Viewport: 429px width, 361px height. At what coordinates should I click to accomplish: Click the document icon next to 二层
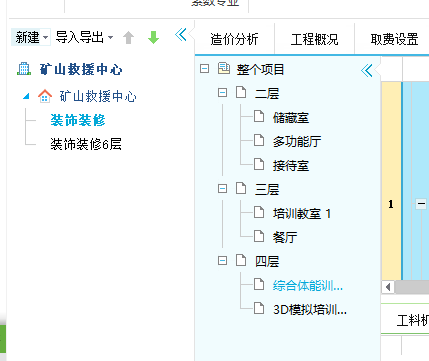241,92
